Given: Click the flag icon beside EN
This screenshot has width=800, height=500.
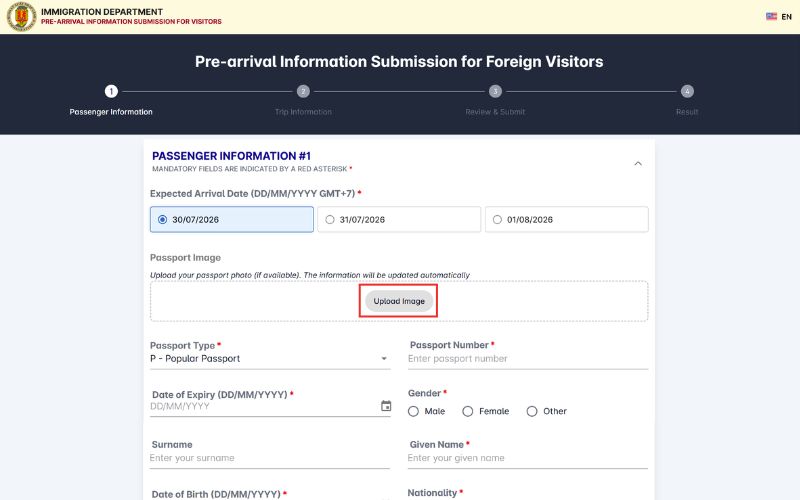Looking at the screenshot, I should tap(771, 16).
